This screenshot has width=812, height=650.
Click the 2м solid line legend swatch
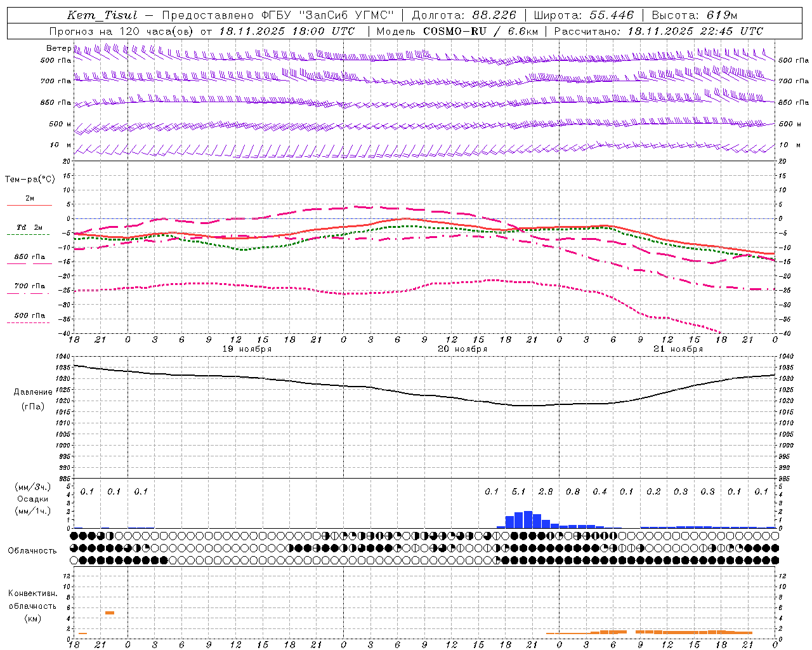click(29, 205)
